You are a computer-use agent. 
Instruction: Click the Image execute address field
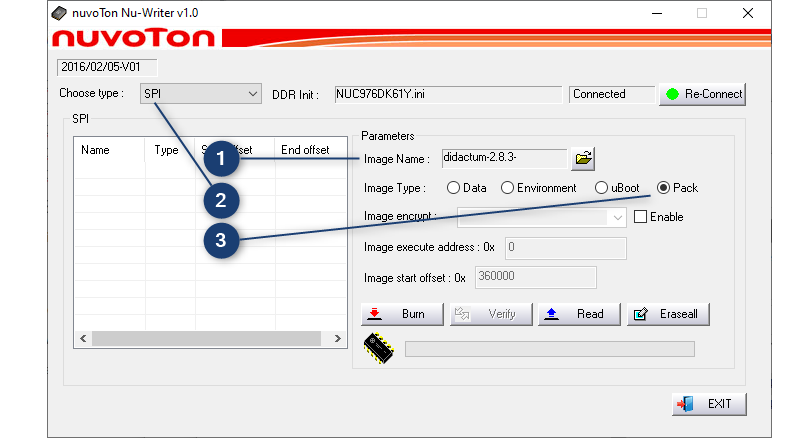[565, 248]
